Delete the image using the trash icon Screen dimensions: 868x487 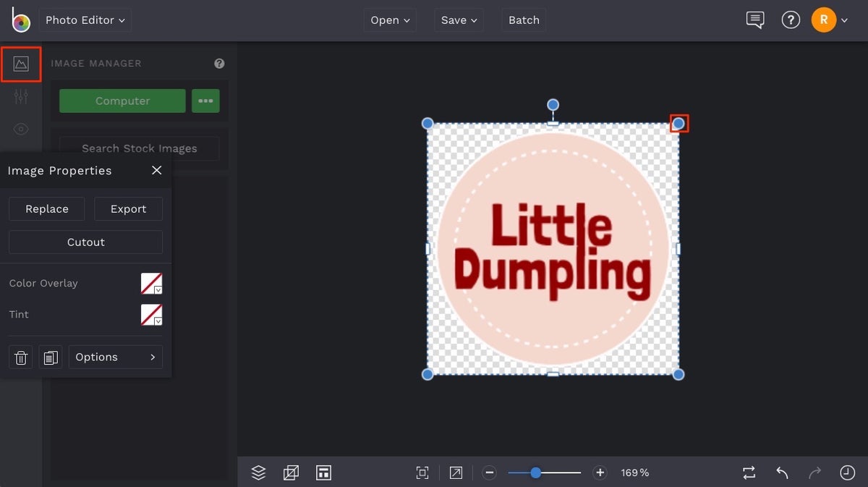(20, 357)
